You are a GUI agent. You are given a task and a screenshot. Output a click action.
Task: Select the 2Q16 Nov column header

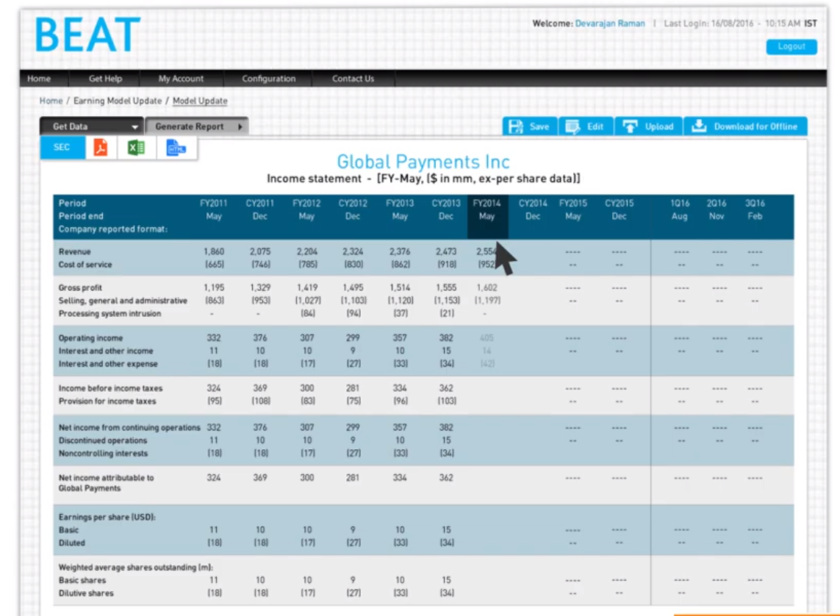click(717, 210)
